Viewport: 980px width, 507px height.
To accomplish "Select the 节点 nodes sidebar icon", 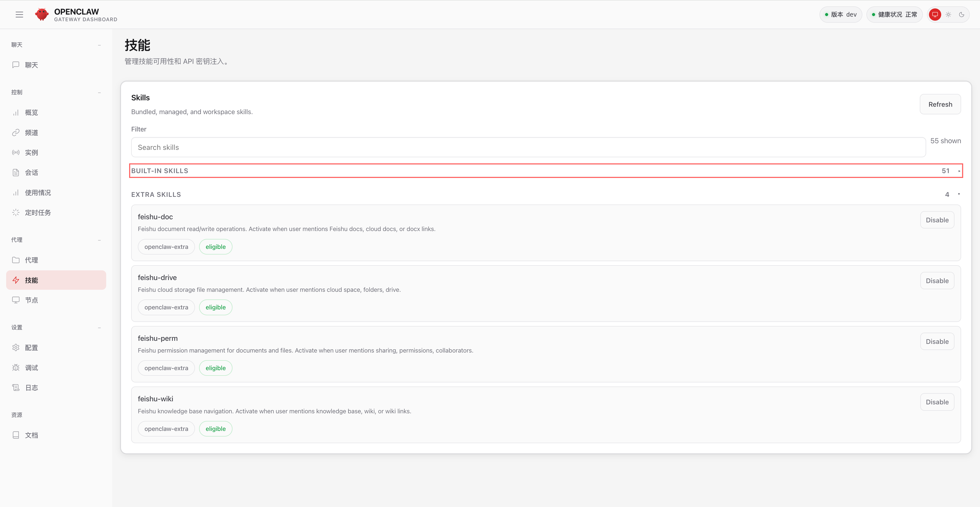I will [16, 299].
